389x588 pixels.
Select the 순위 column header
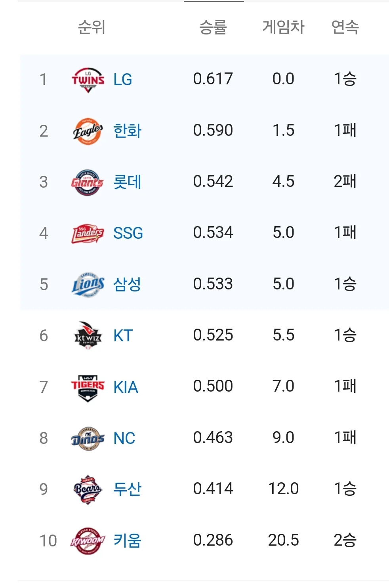92,27
